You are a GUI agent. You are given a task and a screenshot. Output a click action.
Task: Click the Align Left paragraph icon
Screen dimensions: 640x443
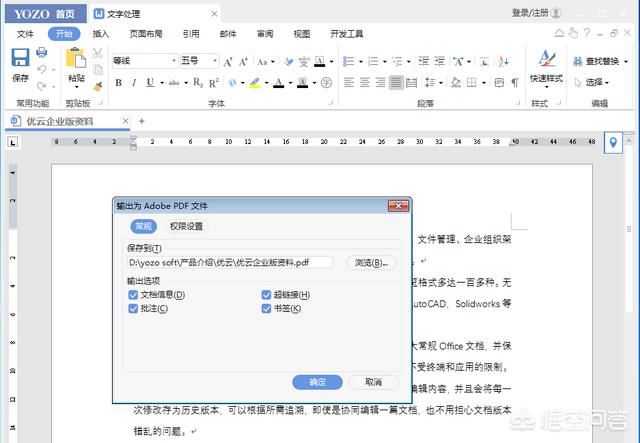pyautogui.click(x=349, y=83)
